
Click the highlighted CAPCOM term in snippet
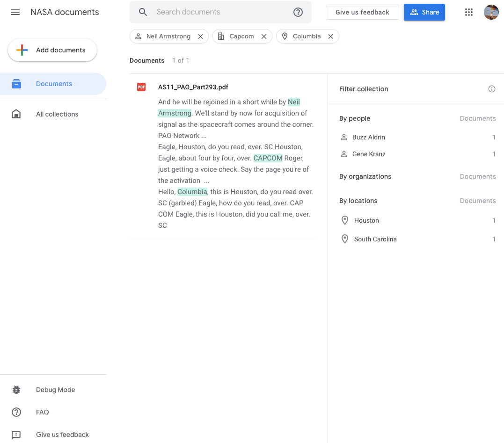[268, 158]
